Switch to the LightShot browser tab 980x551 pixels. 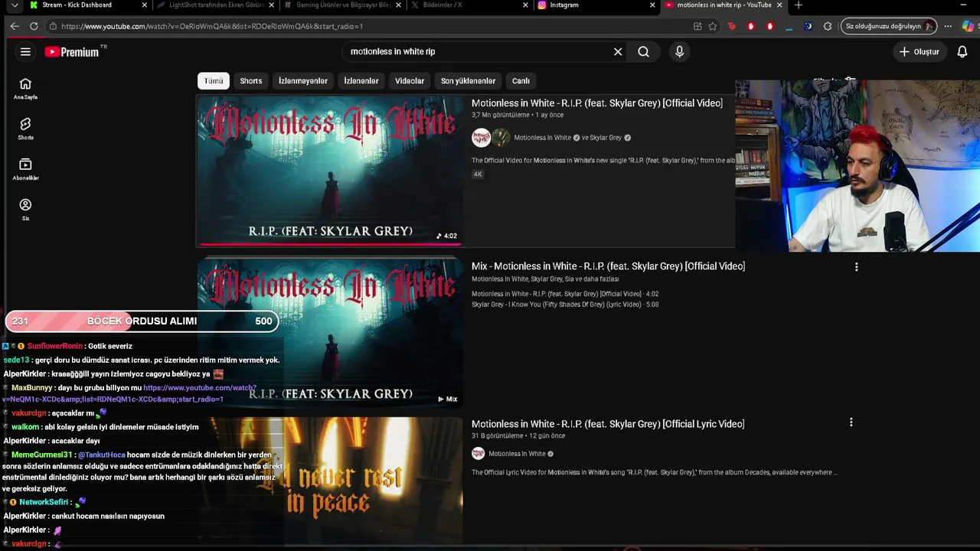coord(216,5)
